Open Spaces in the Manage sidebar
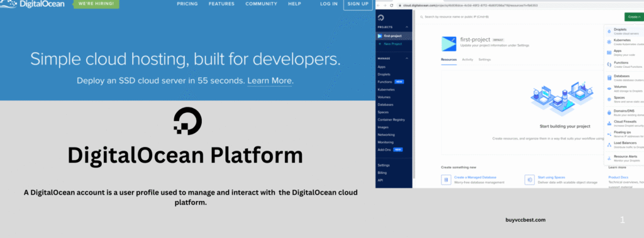 (x=383, y=112)
